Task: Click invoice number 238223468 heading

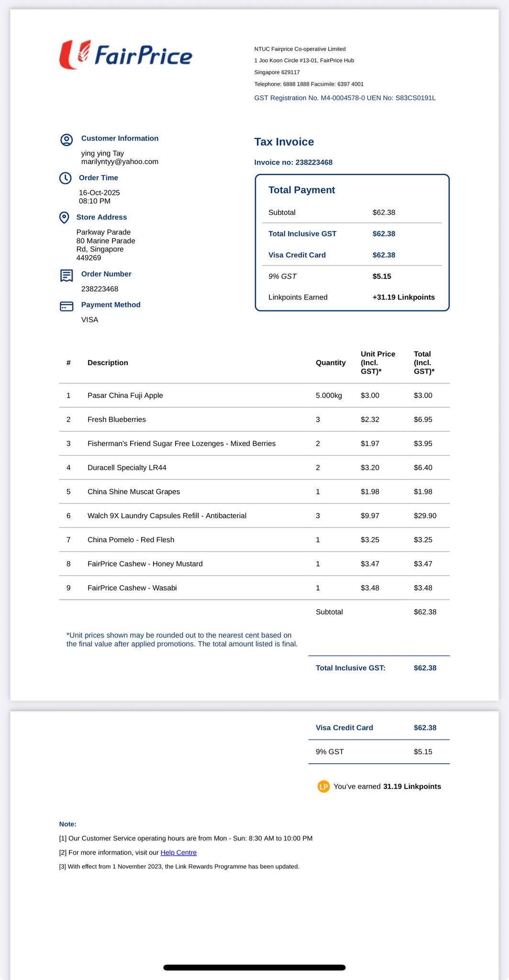Action: pos(293,162)
